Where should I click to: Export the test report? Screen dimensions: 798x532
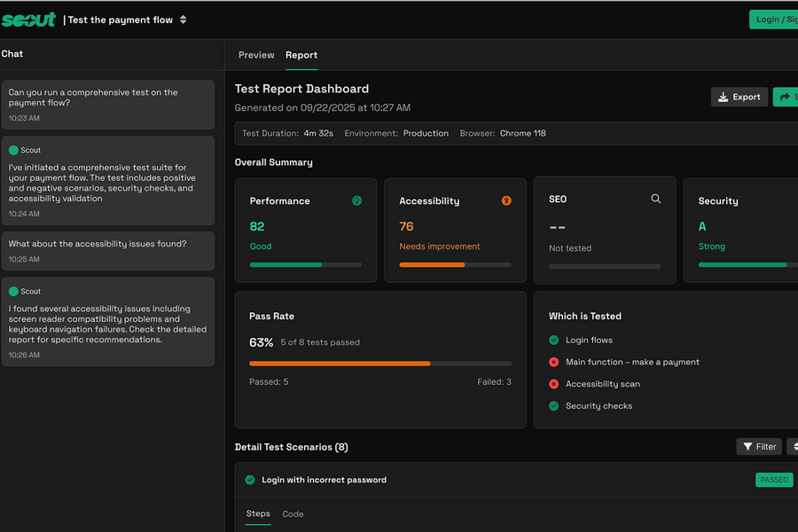[739, 97]
